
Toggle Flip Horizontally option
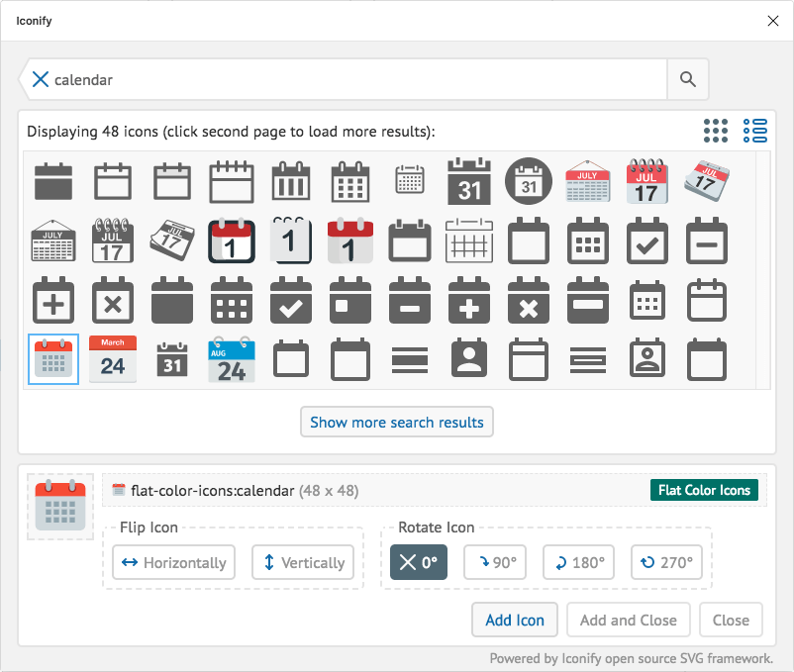173,563
